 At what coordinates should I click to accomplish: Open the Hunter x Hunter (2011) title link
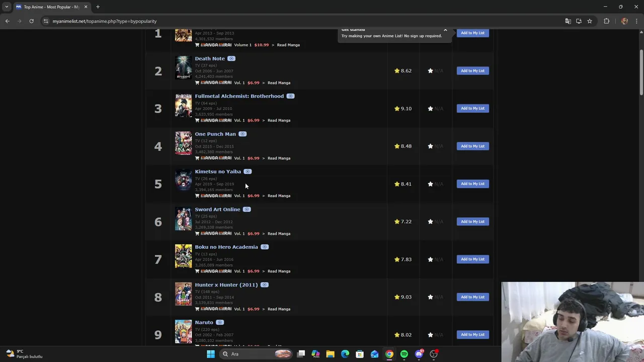point(226,285)
